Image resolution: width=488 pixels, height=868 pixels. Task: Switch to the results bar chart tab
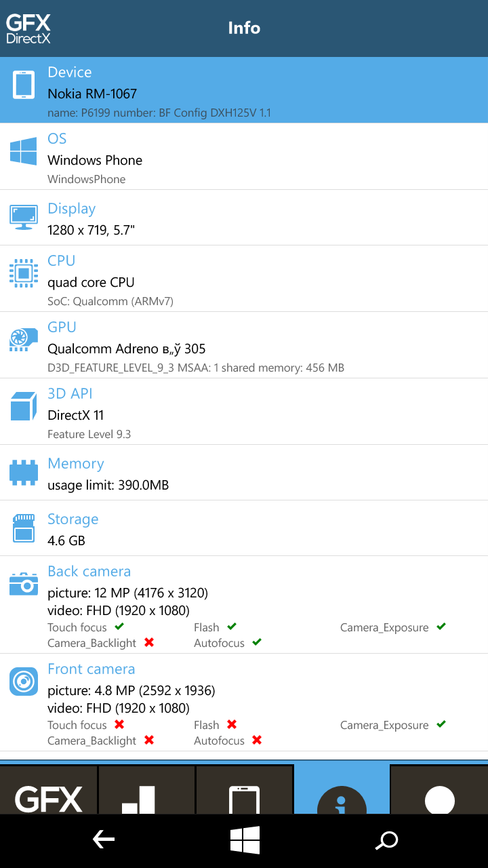[x=146, y=789]
